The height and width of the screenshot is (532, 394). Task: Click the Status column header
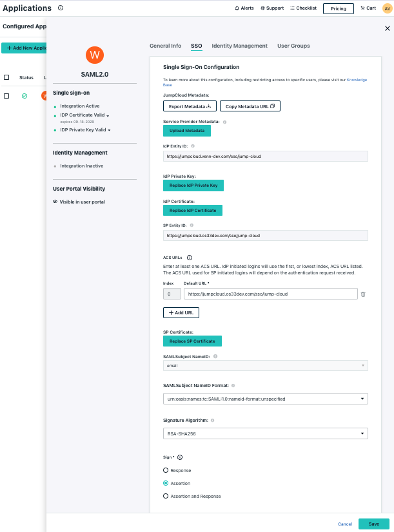click(x=26, y=78)
